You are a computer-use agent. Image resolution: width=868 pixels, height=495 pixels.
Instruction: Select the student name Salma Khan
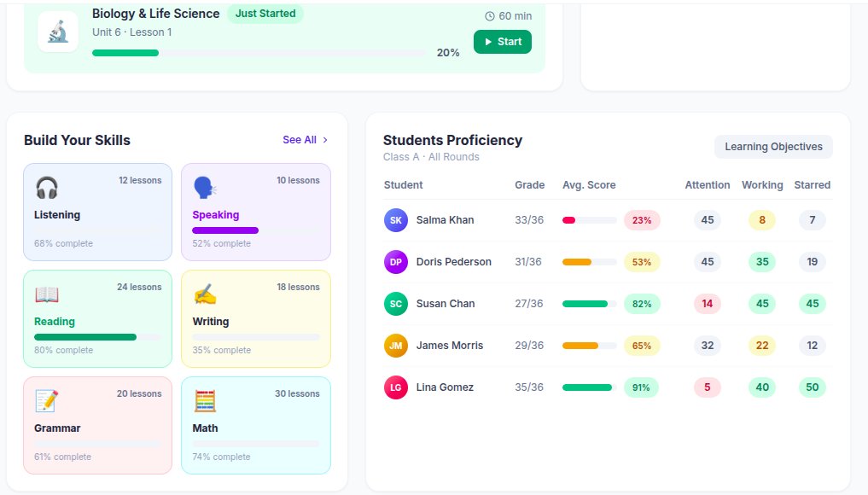[445, 220]
